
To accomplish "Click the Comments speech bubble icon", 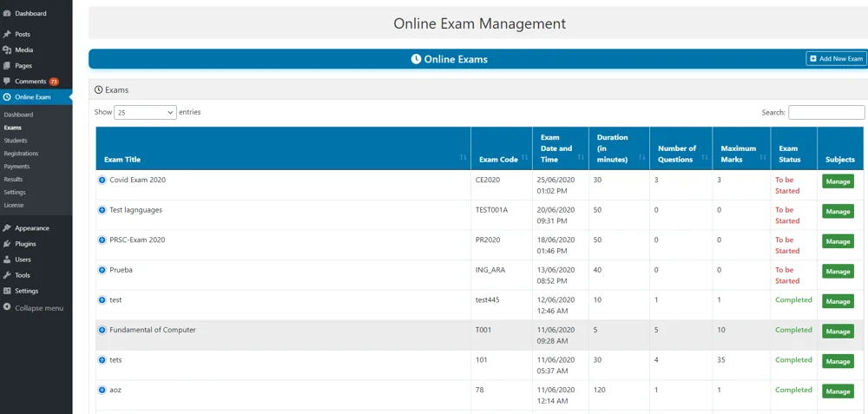I will (x=7, y=82).
